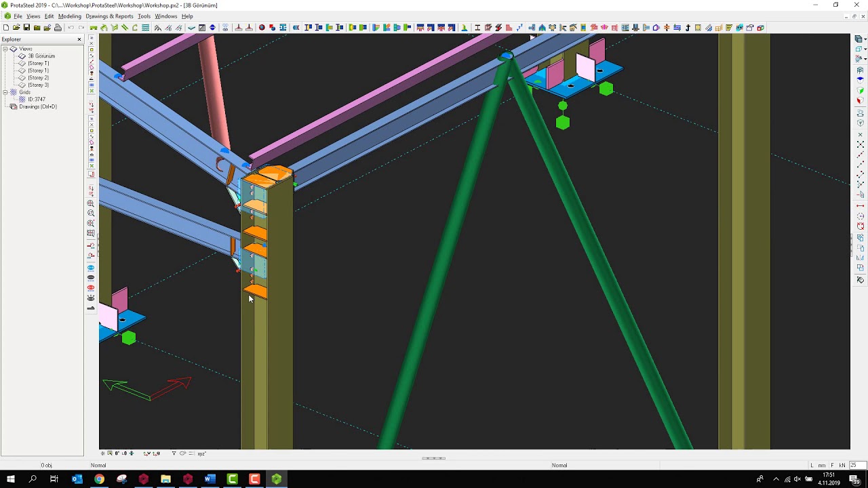Click the red sphere toolbar icon
Image resolution: width=868 pixels, height=488 pixels.
[x=261, y=28]
